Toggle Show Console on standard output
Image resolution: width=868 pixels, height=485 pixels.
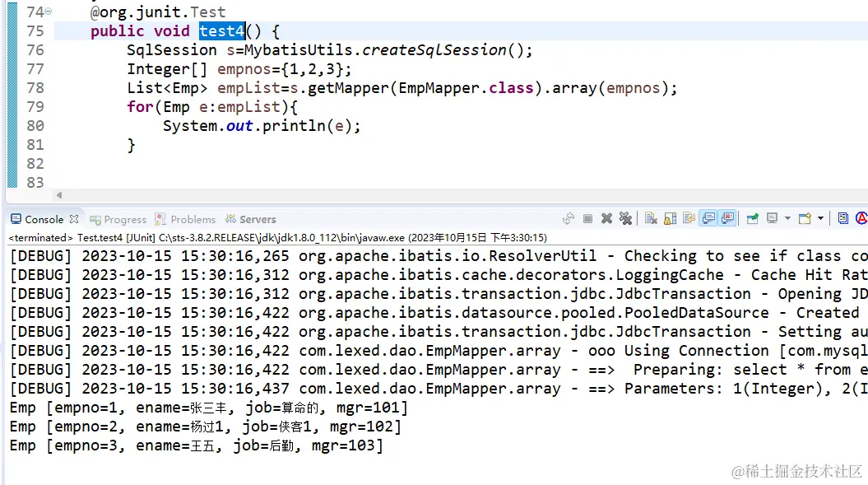pos(708,219)
